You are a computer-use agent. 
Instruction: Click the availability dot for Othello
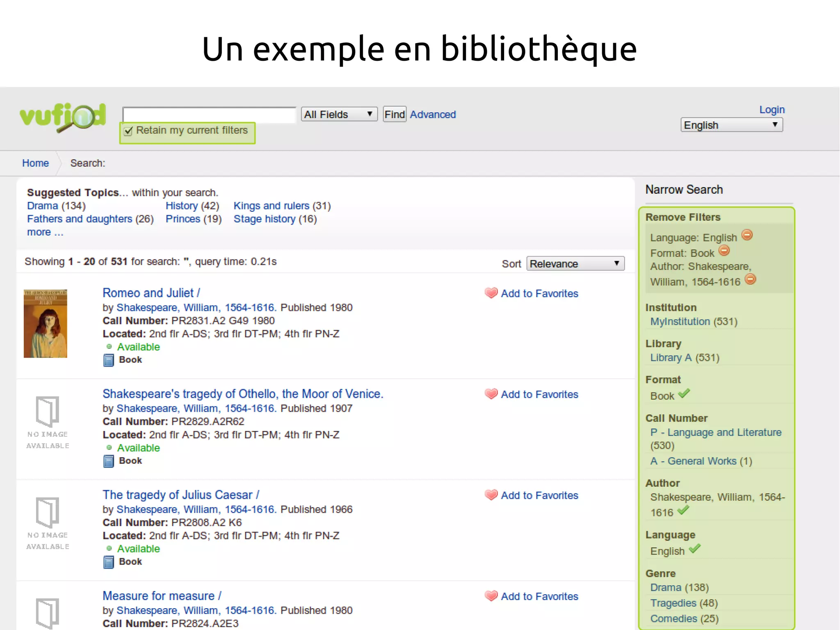point(109,448)
